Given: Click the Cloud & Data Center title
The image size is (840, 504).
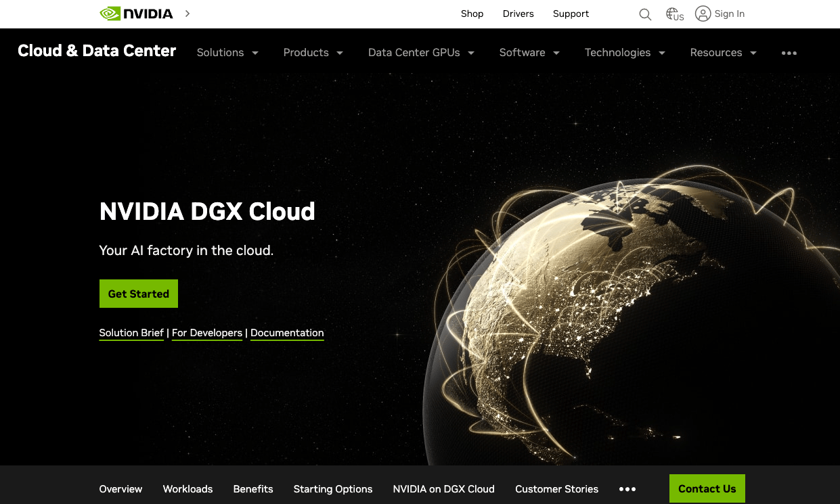Looking at the screenshot, I should point(97,51).
